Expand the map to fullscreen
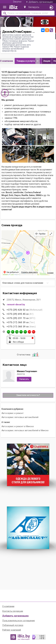The height and width of the screenshot is (644, 56). coord(51,234)
